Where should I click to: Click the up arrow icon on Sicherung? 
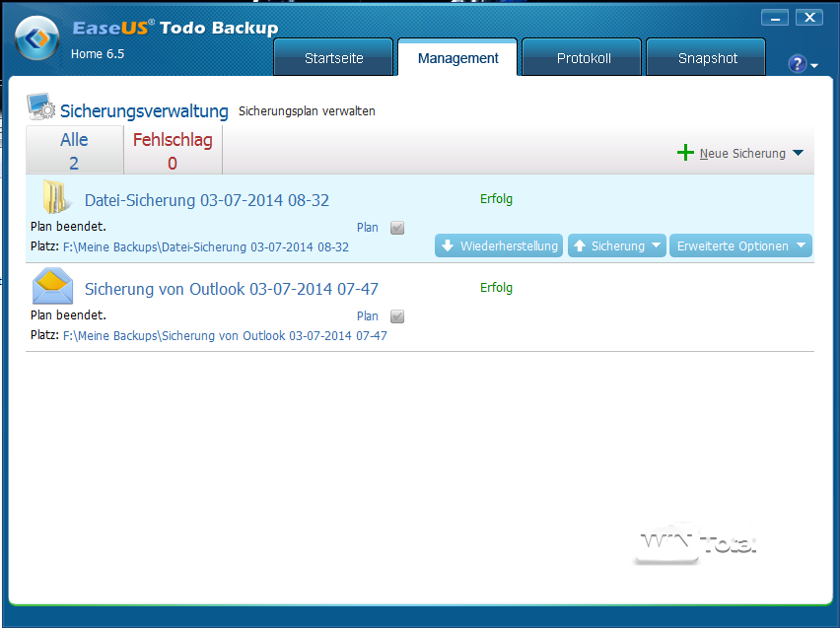tap(579, 245)
